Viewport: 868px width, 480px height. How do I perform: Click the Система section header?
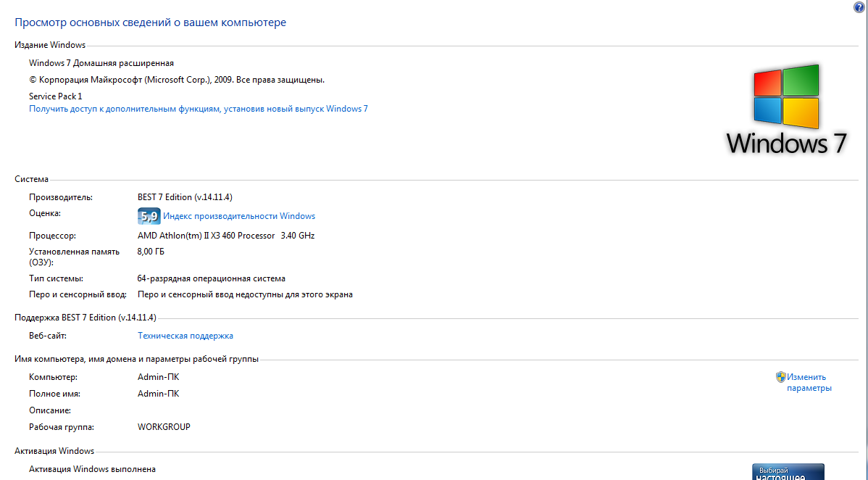coord(32,179)
